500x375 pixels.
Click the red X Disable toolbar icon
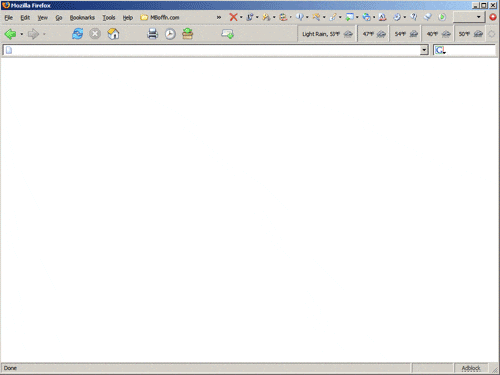coord(233,17)
